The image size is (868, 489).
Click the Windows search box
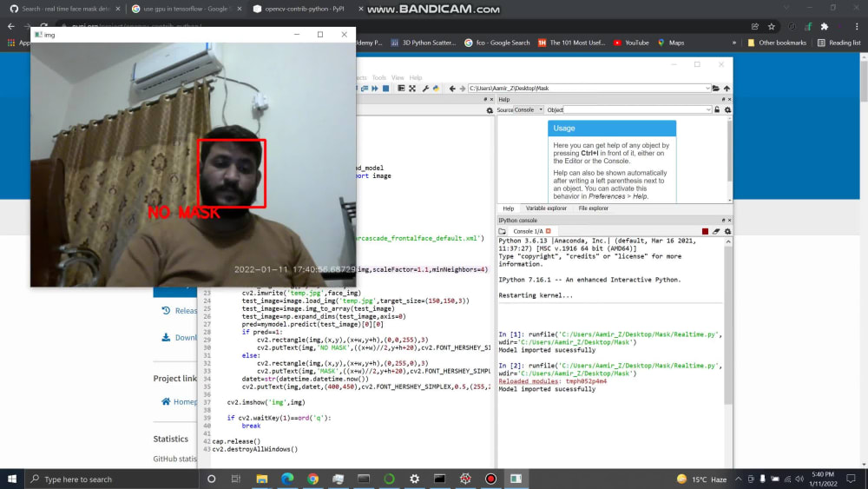[112, 479]
